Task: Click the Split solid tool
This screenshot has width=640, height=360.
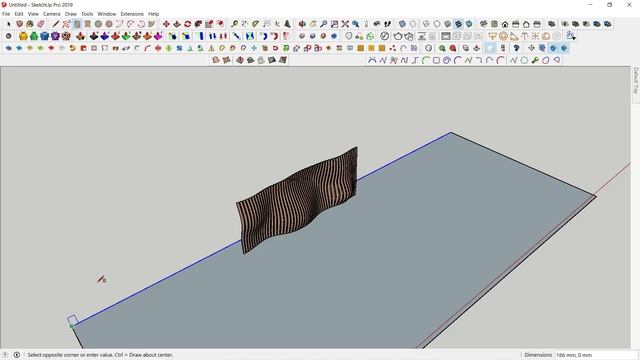Action: click(608, 24)
